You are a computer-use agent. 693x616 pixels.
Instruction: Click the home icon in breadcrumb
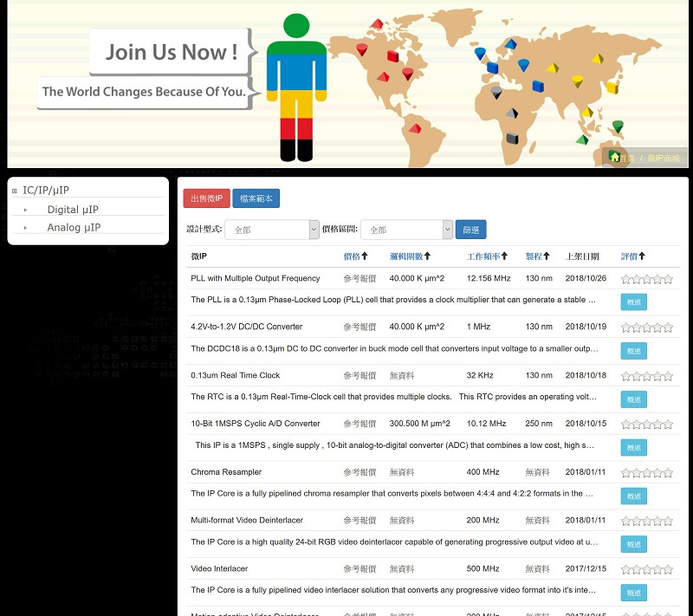pyautogui.click(x=615, y=157)
